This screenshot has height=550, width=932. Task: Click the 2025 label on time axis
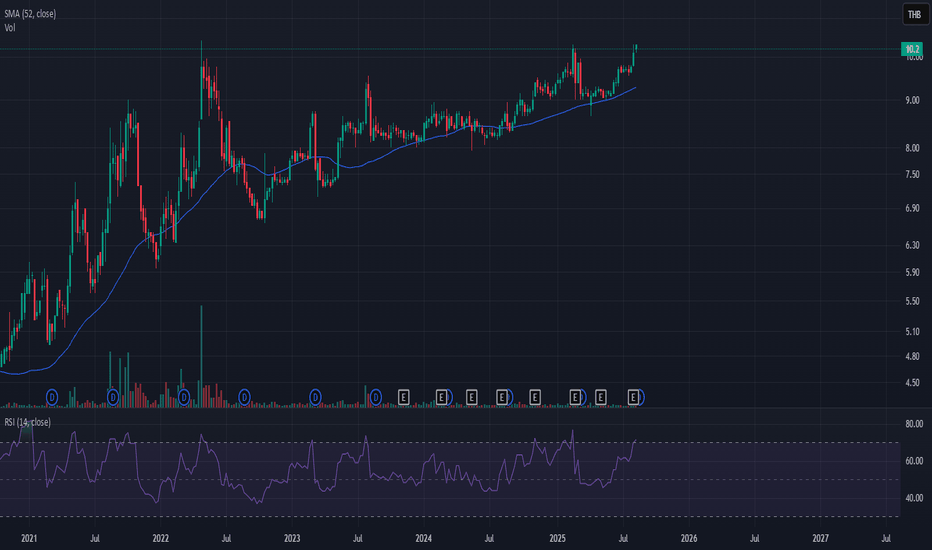tap(558, 538)
